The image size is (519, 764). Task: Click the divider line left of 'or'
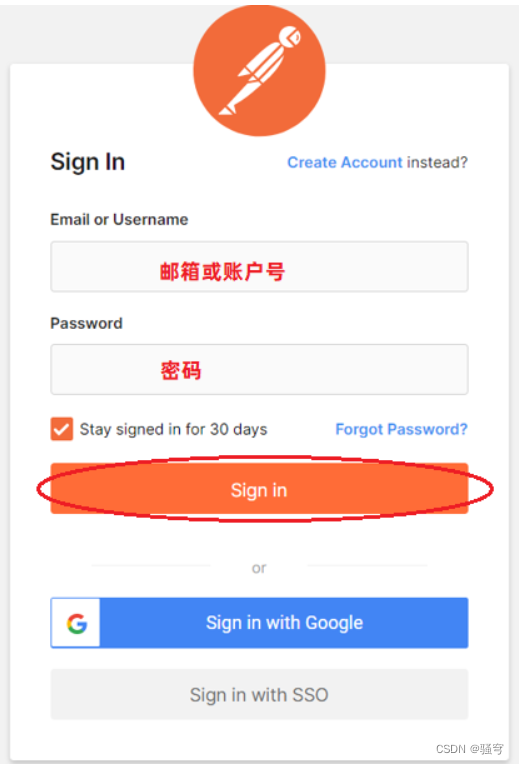[151, 566]
